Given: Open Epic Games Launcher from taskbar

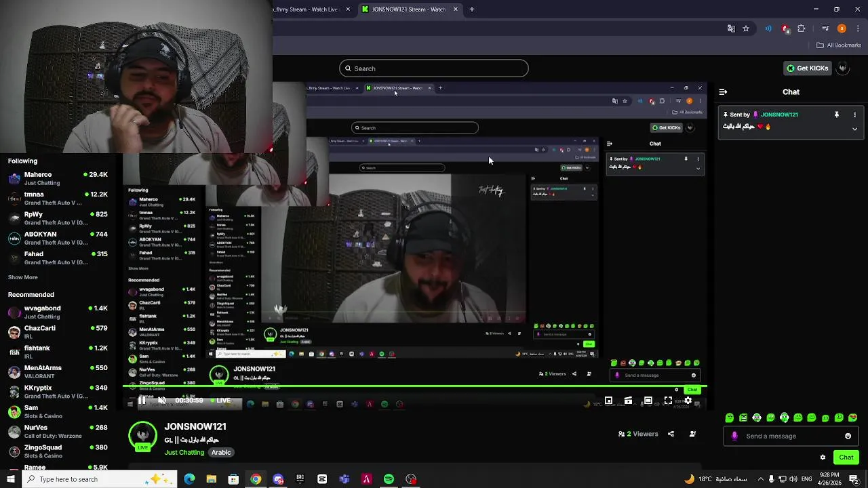Looking at the screenshot, I should (x=300, y=479).
